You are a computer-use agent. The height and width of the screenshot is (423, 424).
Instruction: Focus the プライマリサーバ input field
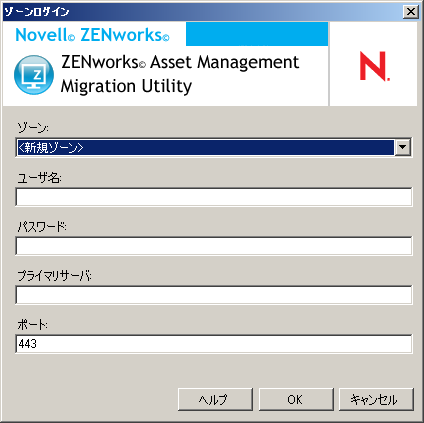click(x=214, y=295)
